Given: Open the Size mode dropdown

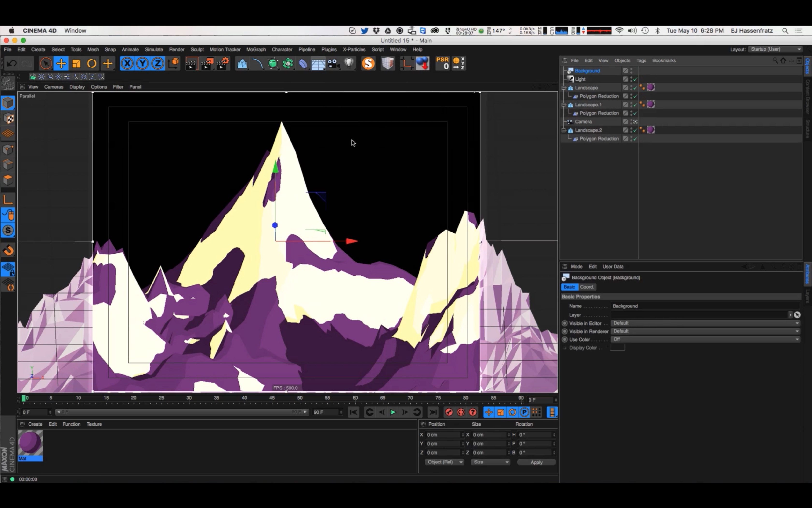Looking at the screenshot, I should [490, 462].
